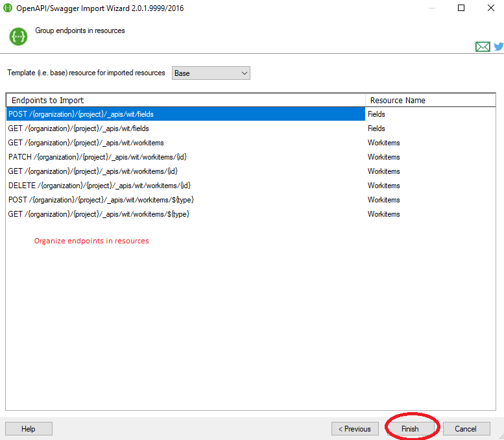This screenshot has height=440, width=504.
Task: Click Workitems resource name in GET workitems/{id} row
Action: [384, 171]
